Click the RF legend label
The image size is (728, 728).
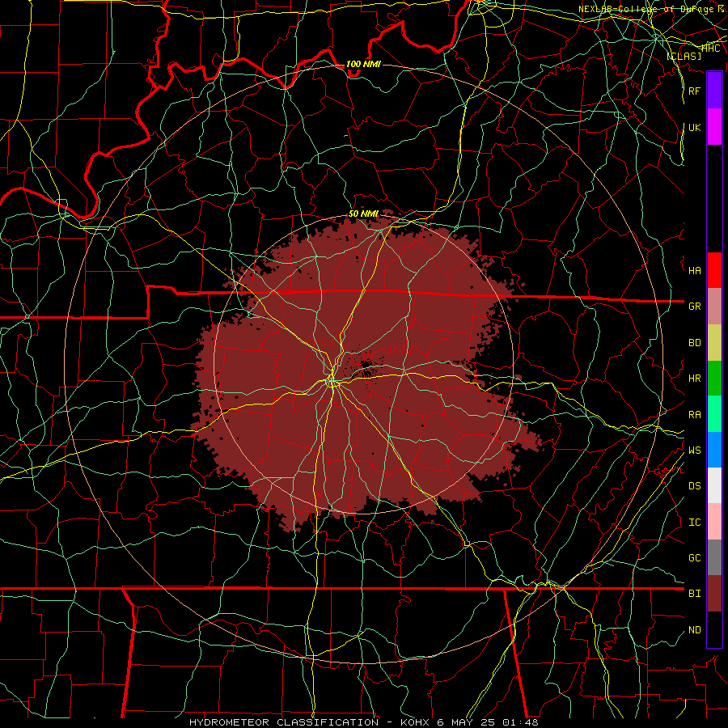pos(694,91)
